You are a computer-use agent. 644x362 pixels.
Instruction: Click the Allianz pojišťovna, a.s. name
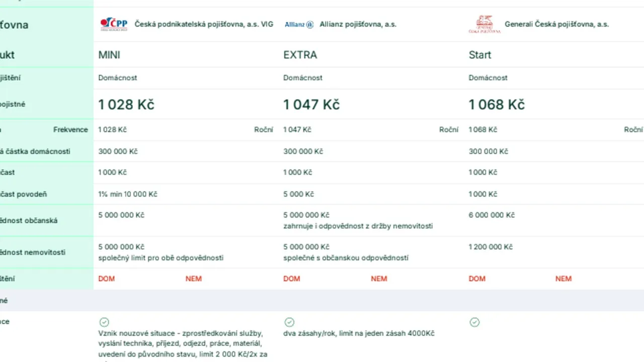(358, 24)
